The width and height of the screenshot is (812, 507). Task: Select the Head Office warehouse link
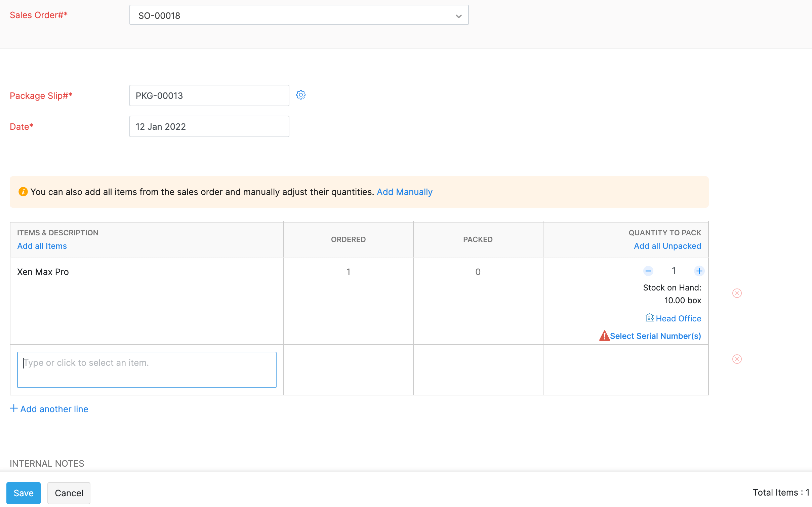coord(679,318)
